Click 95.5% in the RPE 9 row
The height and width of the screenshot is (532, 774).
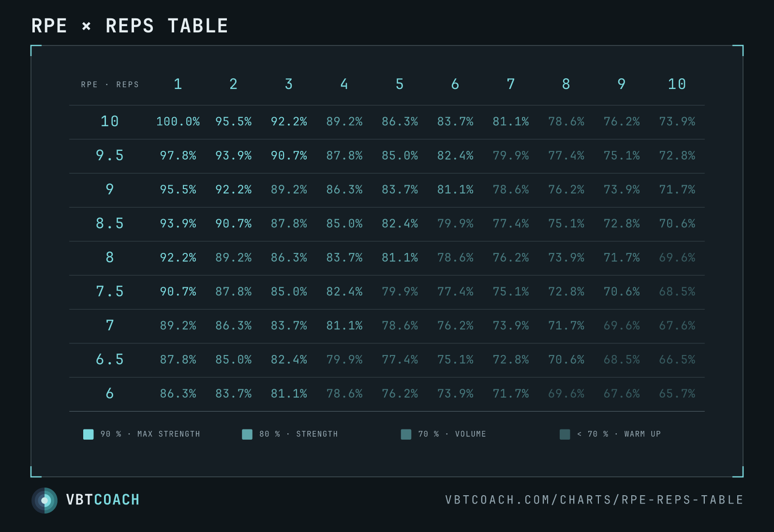pos(178,189)
